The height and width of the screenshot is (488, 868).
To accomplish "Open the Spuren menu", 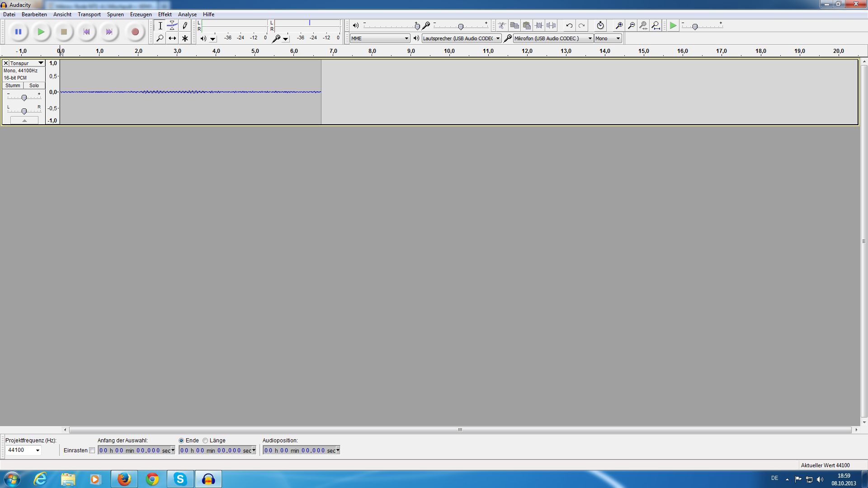I will [115, 14].
